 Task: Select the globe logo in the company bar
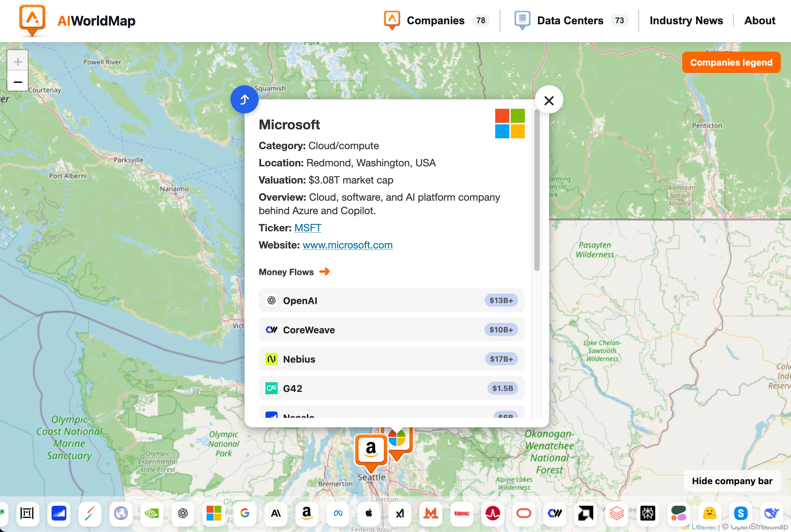[x=121, y=513]
